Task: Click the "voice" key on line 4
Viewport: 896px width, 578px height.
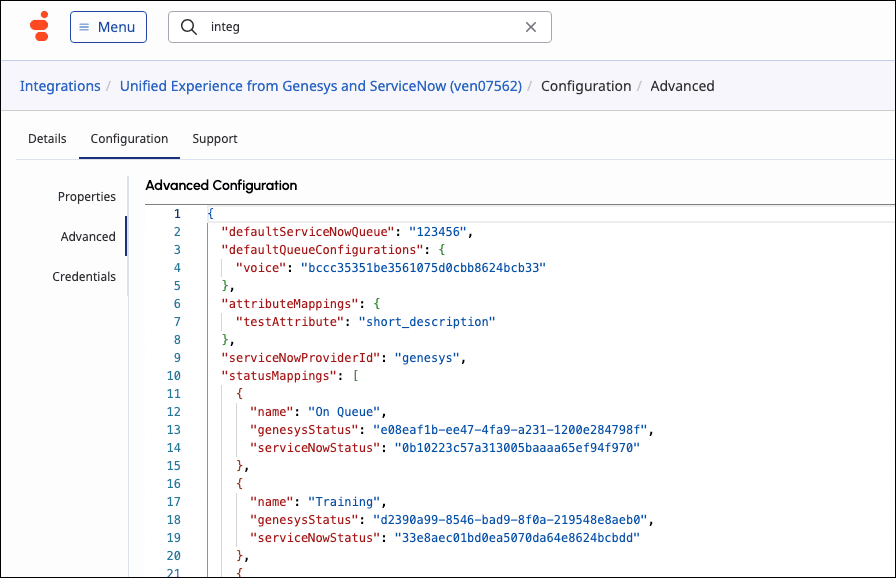Action: click(261, 268)
